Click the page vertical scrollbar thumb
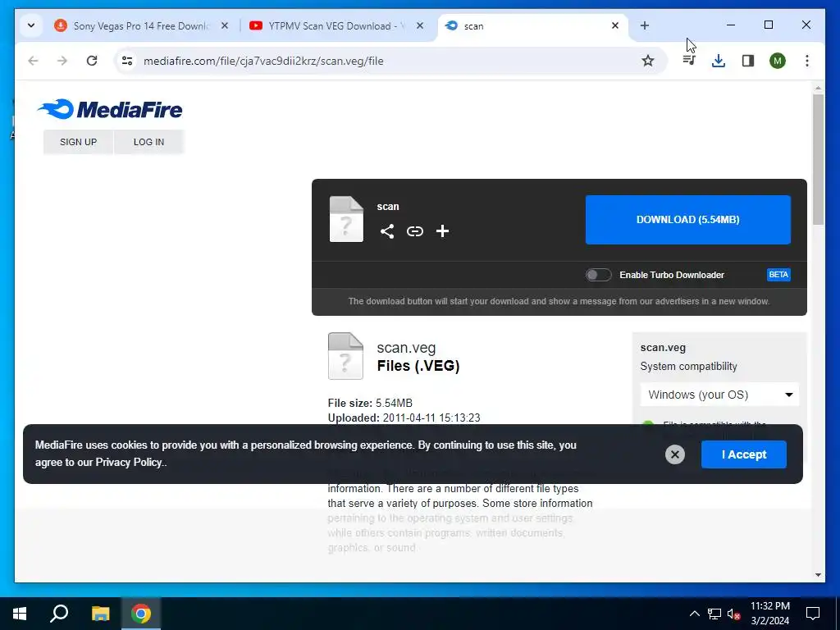The height and width of the screenshot is (630, 840). click(818, 160)
